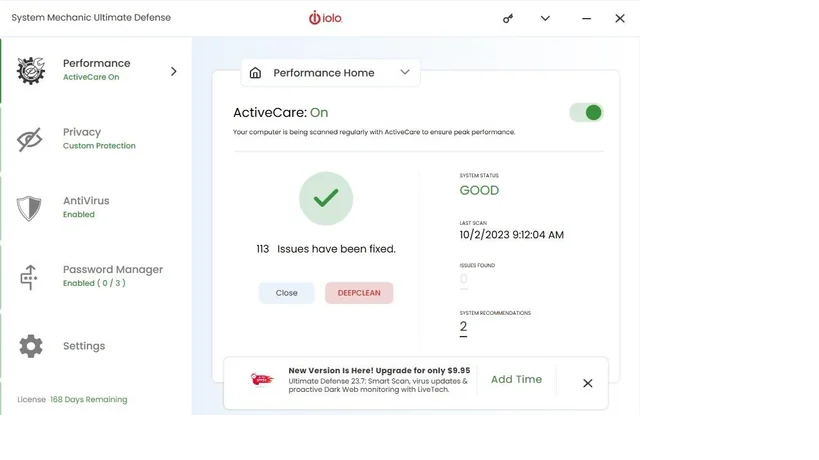The width and height of the screenshot is (819, 460).
Task: Click the GOOD system status text
Action: click(x=479, y=191)
